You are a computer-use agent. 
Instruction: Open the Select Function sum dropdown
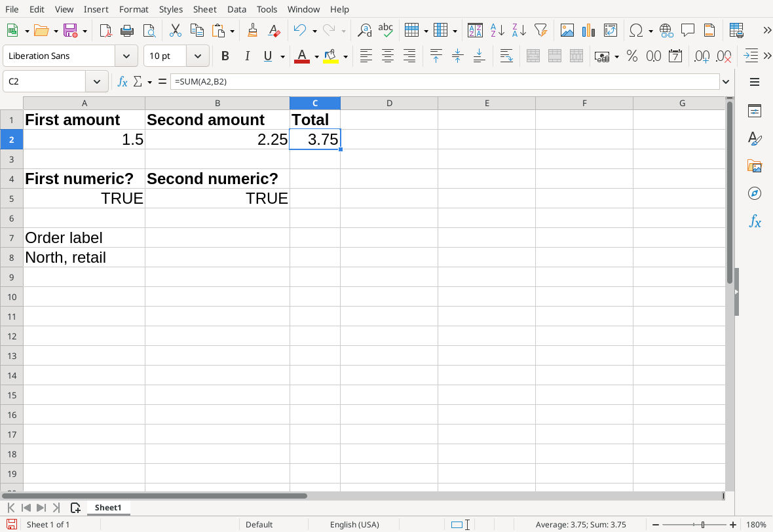(149, 82)
